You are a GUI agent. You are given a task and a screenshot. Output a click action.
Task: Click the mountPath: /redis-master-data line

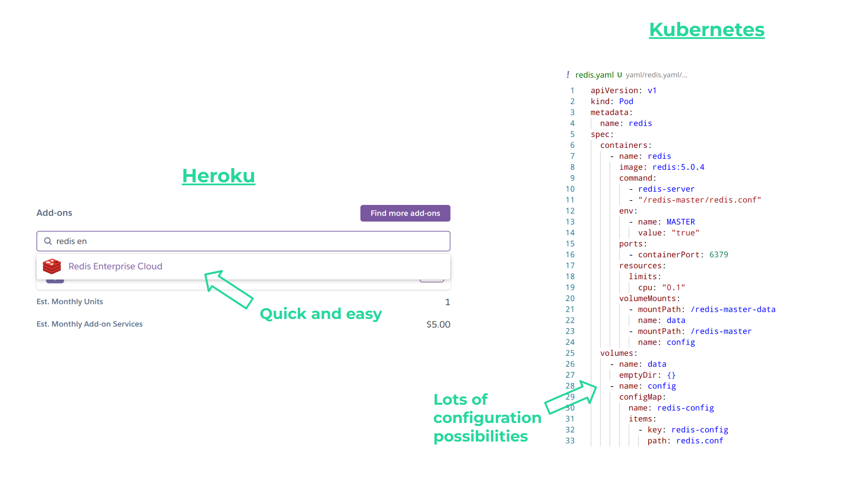[x=702, y=310]
